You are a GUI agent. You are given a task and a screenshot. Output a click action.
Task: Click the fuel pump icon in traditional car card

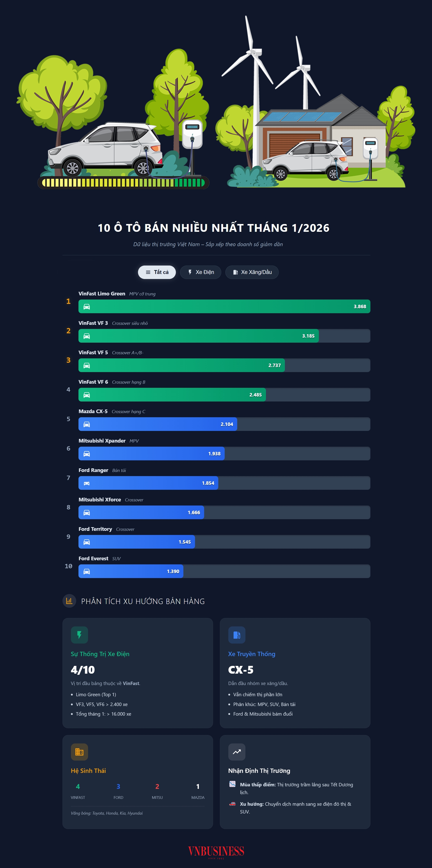pos(237,635)
